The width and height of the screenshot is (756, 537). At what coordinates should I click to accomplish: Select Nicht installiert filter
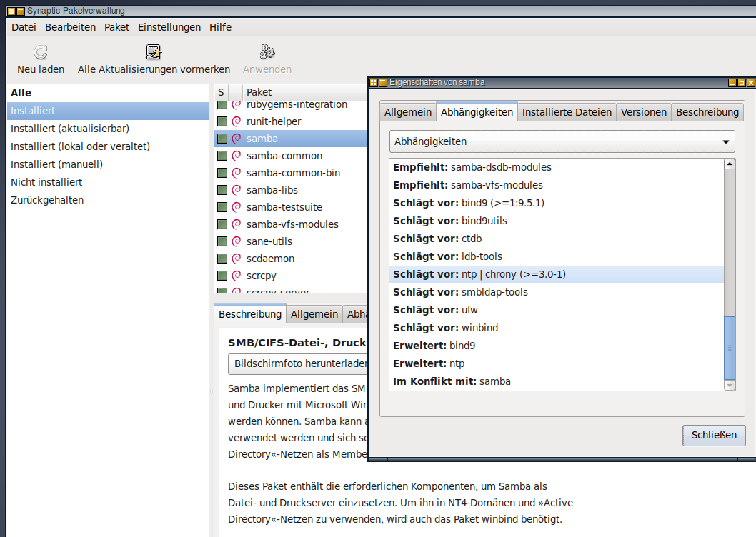[x=109, y=182]
